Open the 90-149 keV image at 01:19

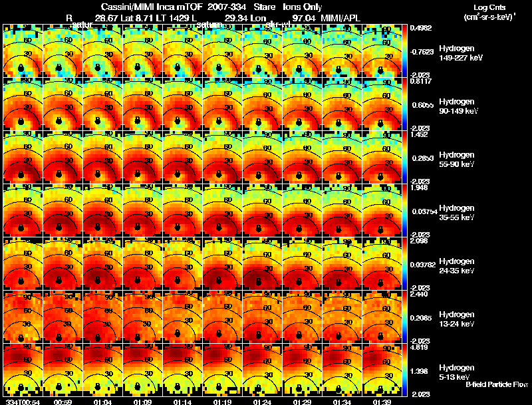[x=223, y=104]
